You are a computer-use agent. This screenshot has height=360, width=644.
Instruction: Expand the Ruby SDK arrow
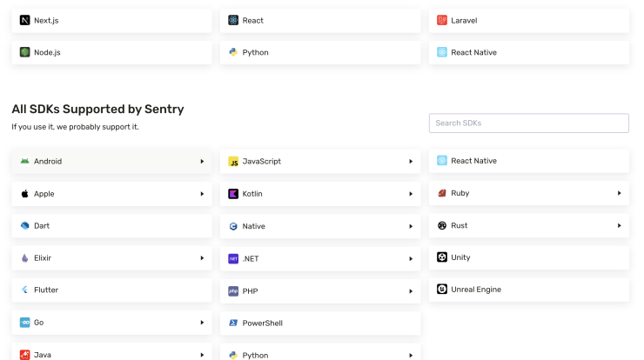click(x=620, y=193)
